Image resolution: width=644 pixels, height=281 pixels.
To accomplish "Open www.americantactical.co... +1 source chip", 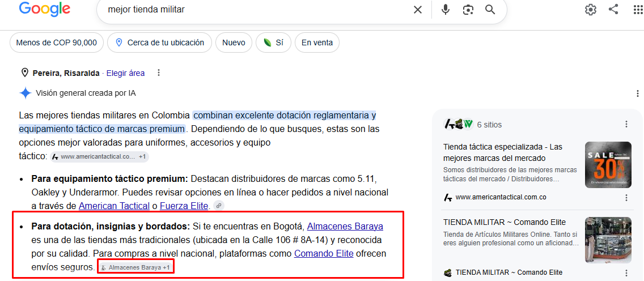I will [x=99, y=156].
